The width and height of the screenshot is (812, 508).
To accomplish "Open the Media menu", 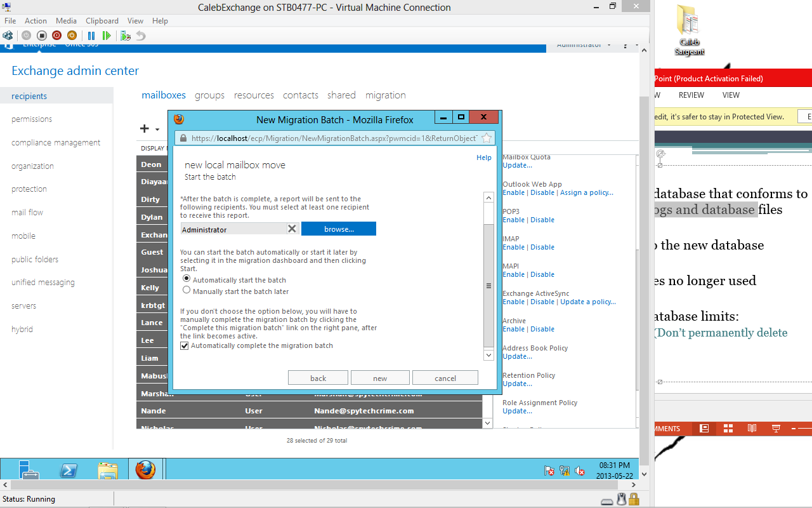I will point(66,21).
